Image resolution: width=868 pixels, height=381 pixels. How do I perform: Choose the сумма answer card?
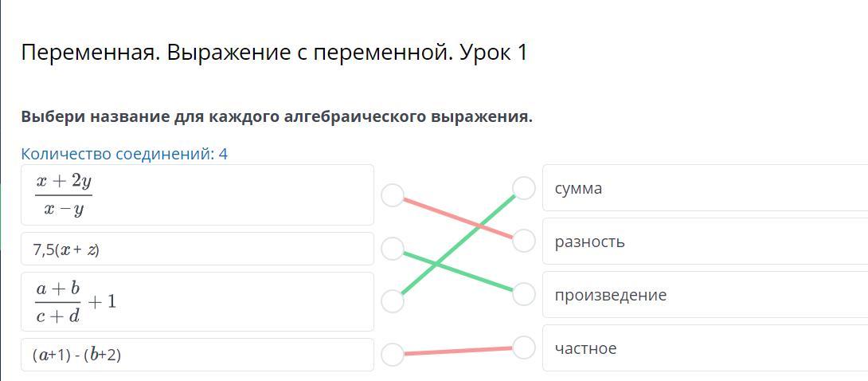coord(705,188)
